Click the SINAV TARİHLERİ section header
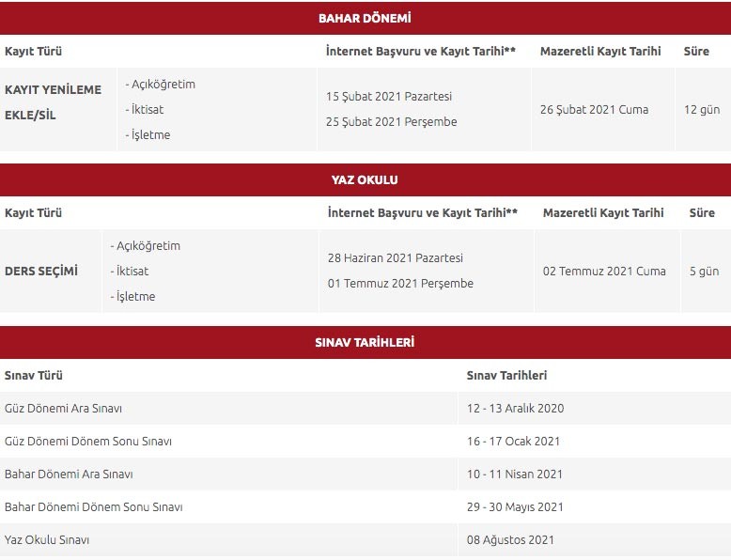The image size is (731, 560). pyautogui.click(x=365, y=342)
